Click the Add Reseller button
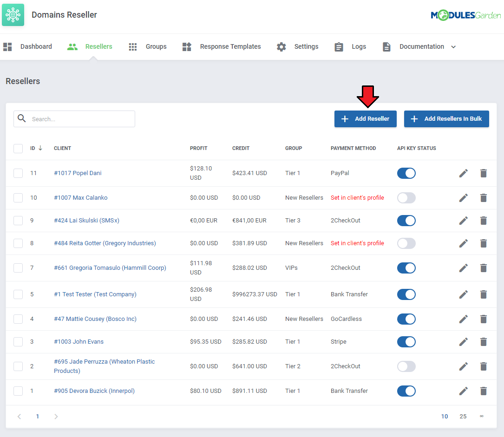The image size is (504, 437). pos(366,119)
